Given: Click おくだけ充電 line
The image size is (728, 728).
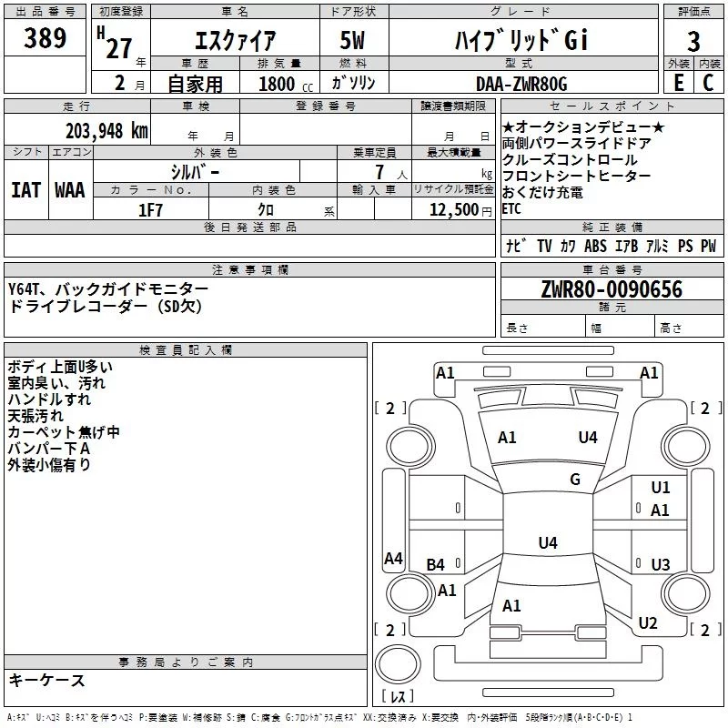Looking at the screenshot, I should pyautogui.click(x=542, y=192).
